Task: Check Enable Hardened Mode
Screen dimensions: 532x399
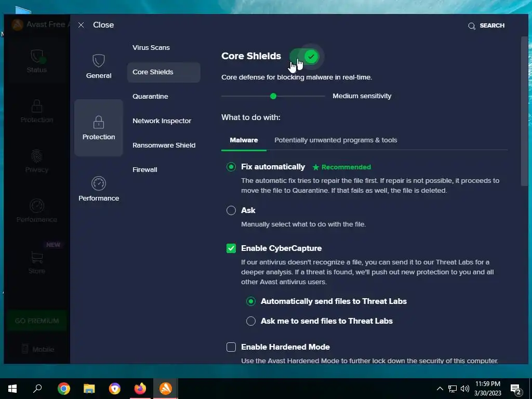Action: pyautogui.click(x=231, y=347)
